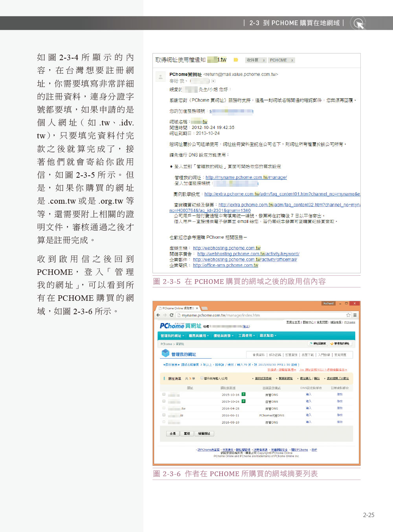Select the checkbox for the 2015-10-24 domain row
Viewport: 393px width, 532px height.
164,401
